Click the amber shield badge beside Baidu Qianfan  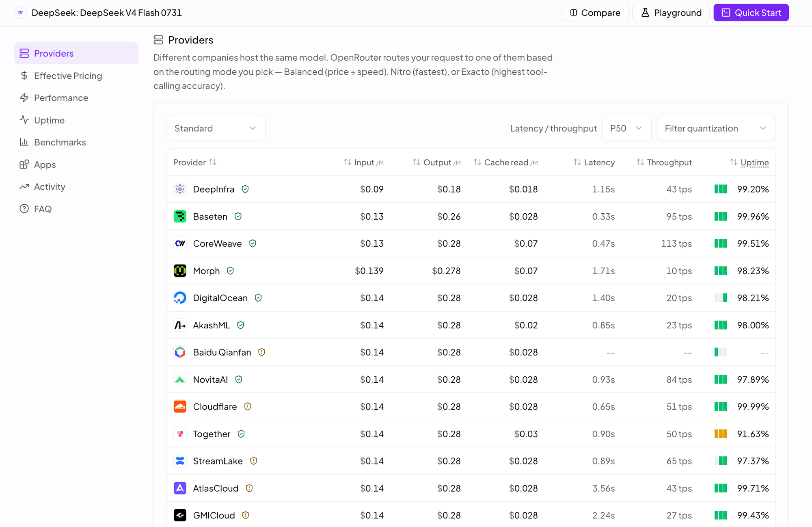[262, 352]
